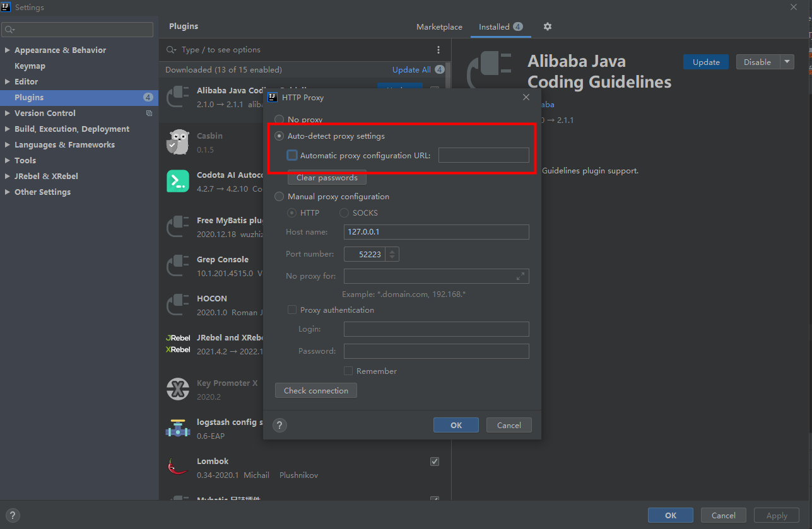Toggle the Proxy authentication checkbox
This screenshot has height=529, width=812.
pos(292,310)
